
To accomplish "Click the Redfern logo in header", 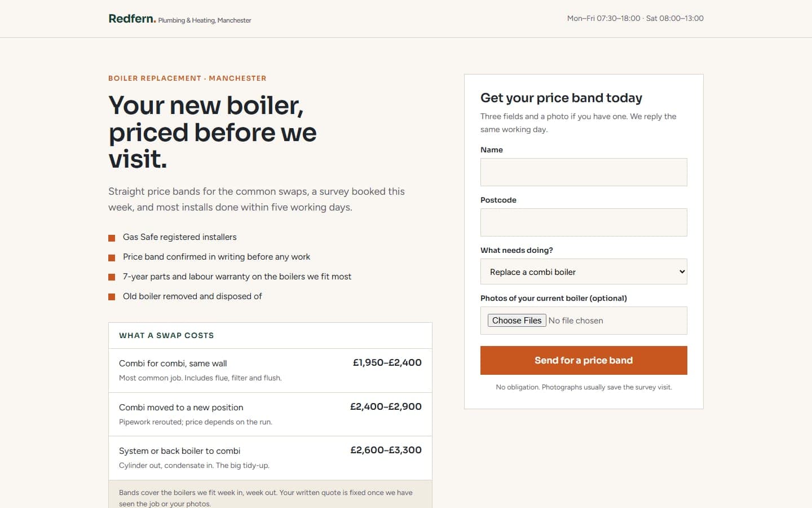I will pyautogui.click(x=132, y=19).
